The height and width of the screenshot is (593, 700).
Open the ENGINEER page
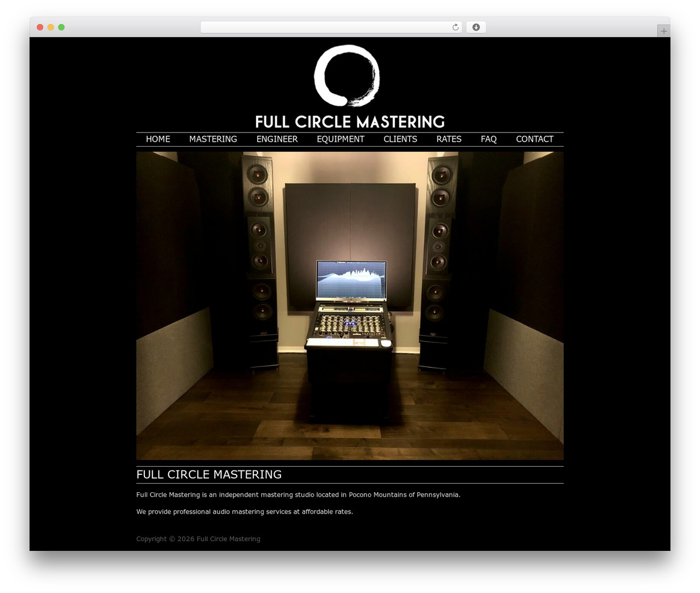point(277,139)
